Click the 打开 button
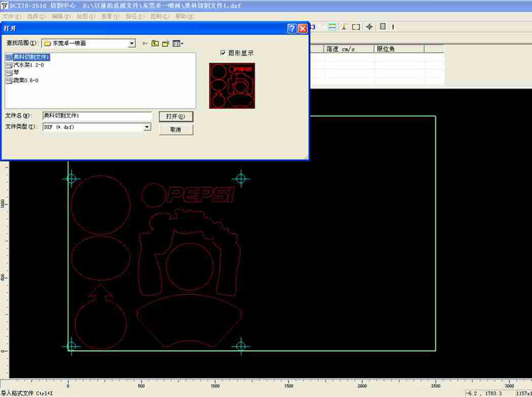The width and height of the screenshot is (532, 397). [x=176, y=116]
